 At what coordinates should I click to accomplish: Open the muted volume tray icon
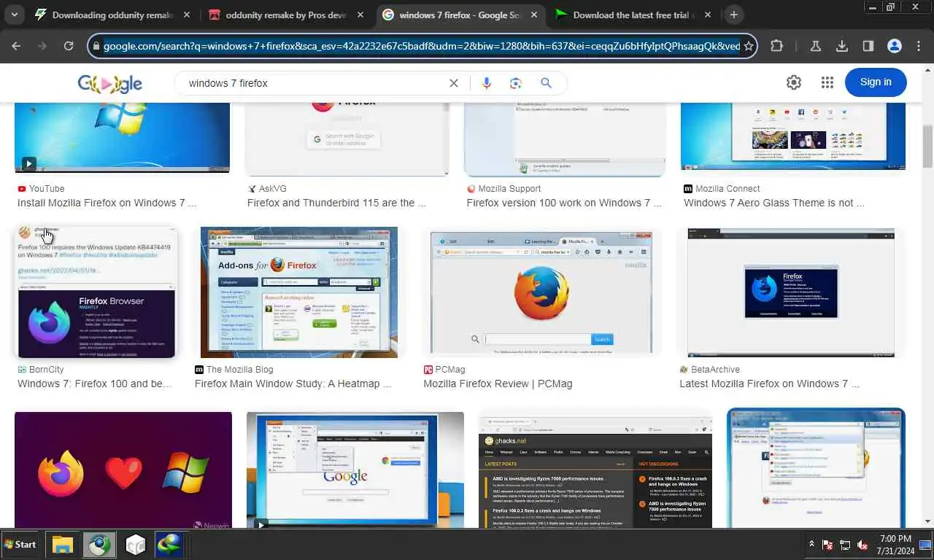pyautogui.click(x=863, y=545)
